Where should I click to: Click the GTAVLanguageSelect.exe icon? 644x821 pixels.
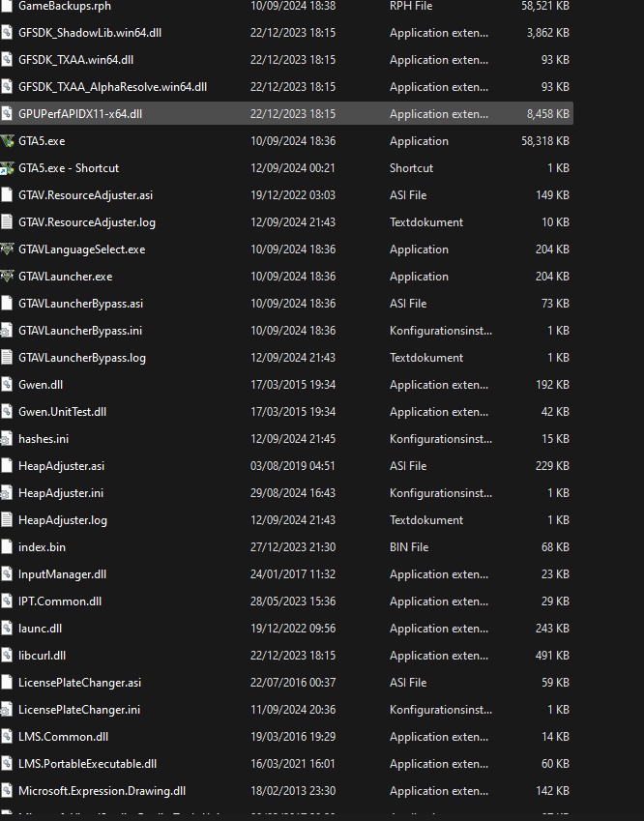click(x=7, y=249)
